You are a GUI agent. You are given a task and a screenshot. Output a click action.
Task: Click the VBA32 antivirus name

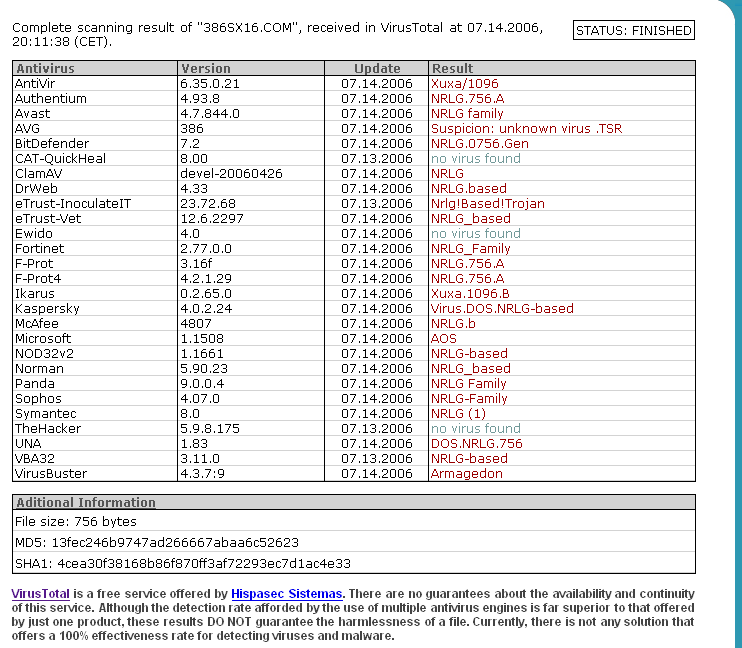coord(35,458)
